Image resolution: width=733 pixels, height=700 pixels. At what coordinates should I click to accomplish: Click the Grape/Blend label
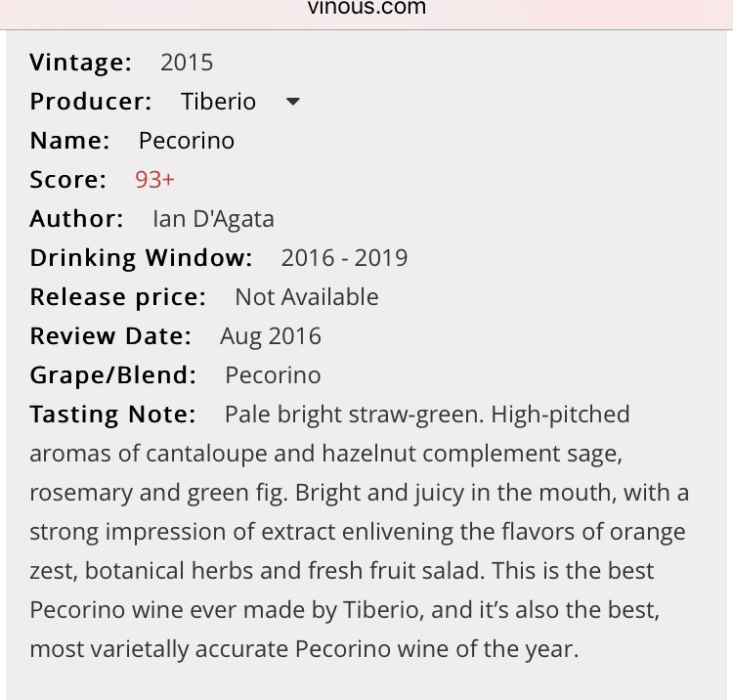click(x=113, y=375)
